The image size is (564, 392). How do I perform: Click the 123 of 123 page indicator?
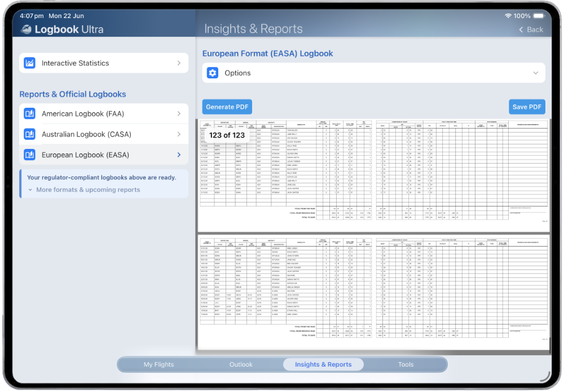[x=227, y=135]
